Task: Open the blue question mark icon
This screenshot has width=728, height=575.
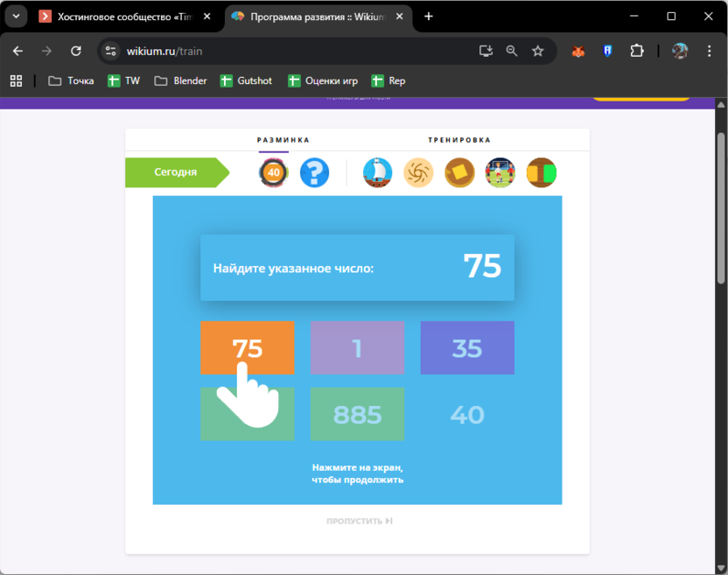Action: click(314, 172)
